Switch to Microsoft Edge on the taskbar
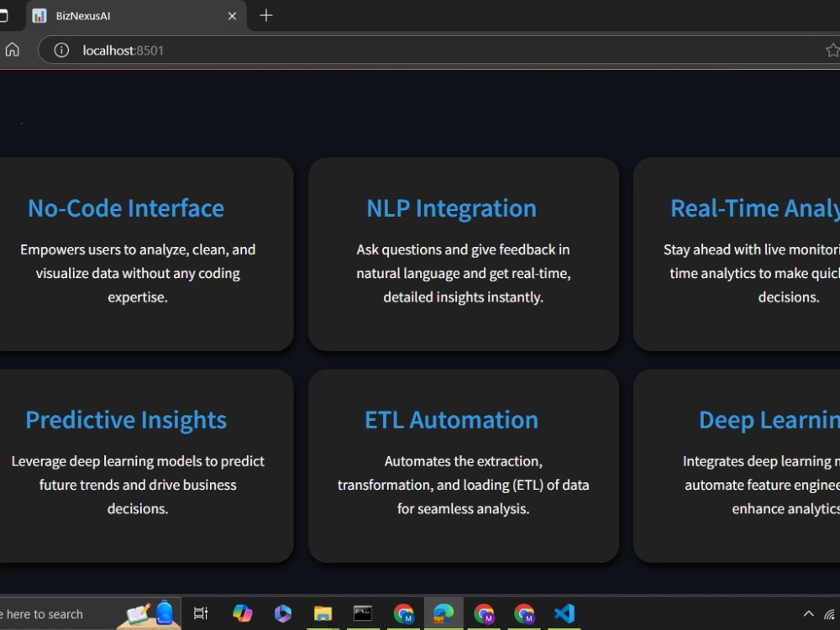840x630 pixels. [444, 613]
